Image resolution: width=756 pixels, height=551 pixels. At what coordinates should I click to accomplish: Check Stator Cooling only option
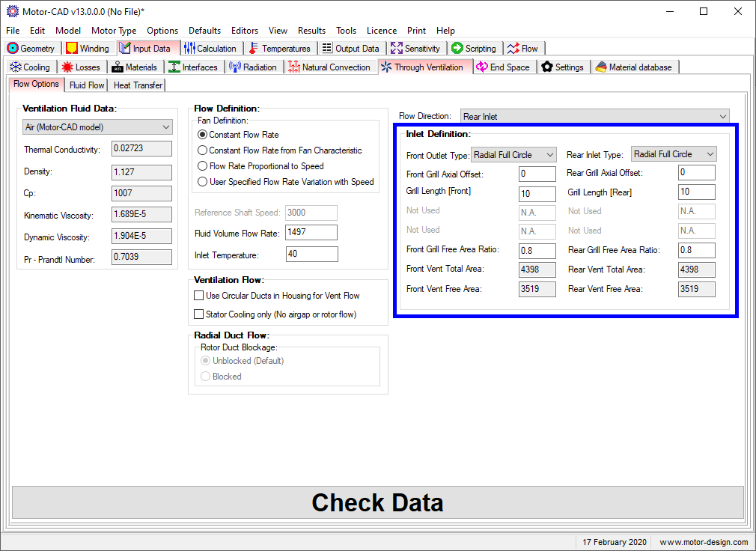(x=199, y=314)
